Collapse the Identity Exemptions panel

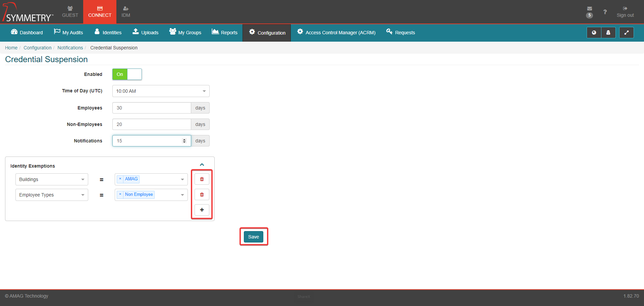coord(202,165)
